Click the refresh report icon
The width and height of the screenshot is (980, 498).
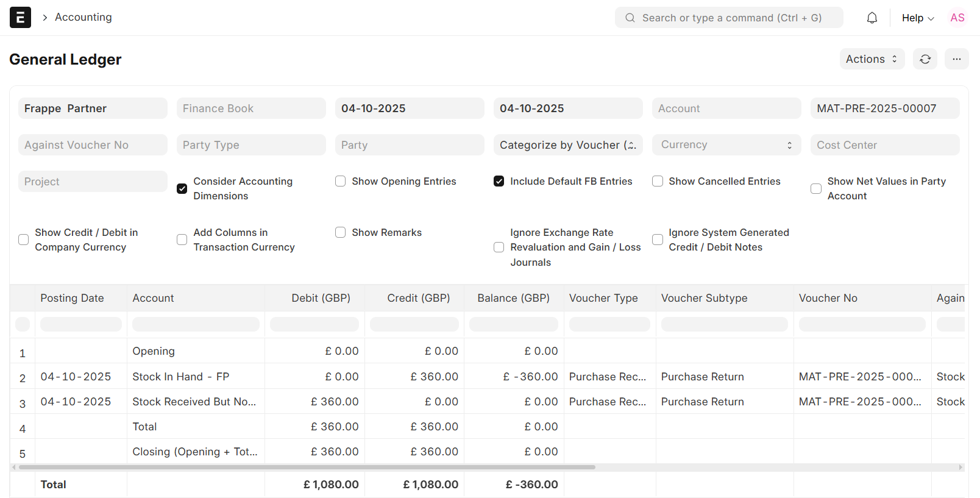(x=925, y=59)
